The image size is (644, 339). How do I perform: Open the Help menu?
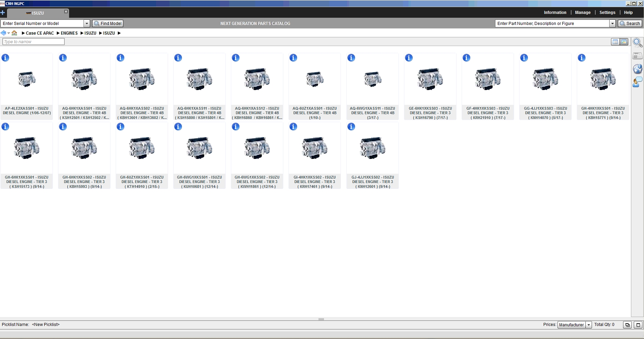[628, 12]
